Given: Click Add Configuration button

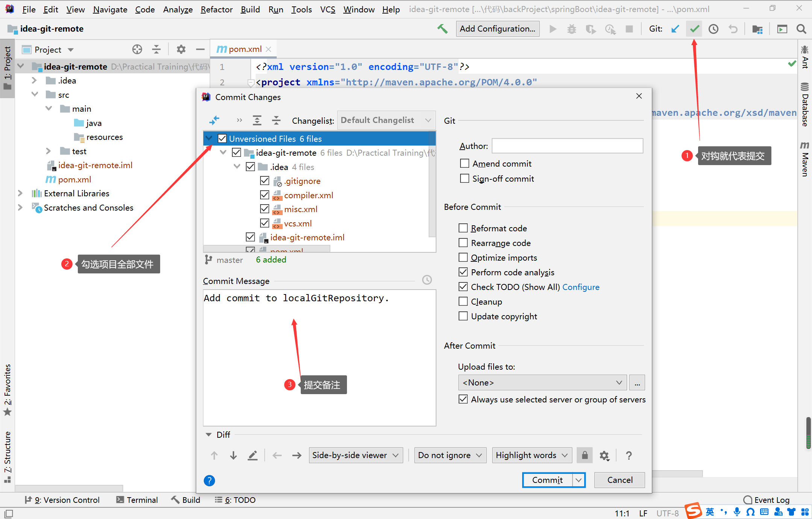Looking at the screenshot, I should tap(498, 29).
